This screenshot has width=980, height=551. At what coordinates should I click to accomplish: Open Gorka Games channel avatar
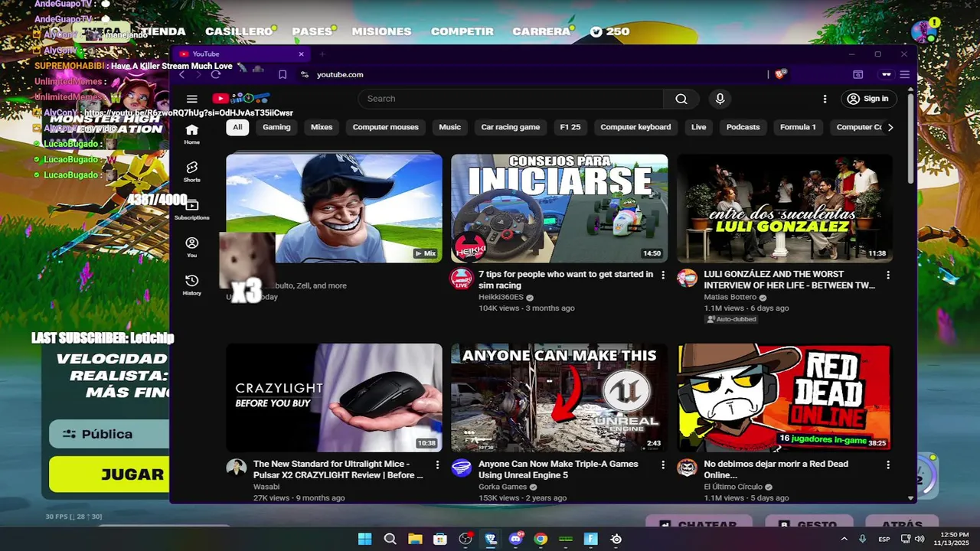pos(461,468)
